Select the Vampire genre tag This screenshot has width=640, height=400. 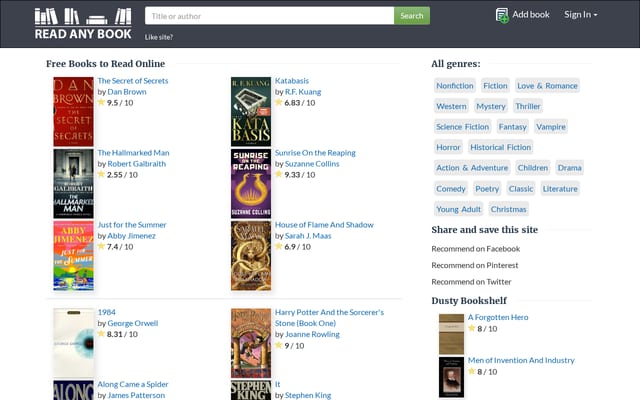click(551, 127)
